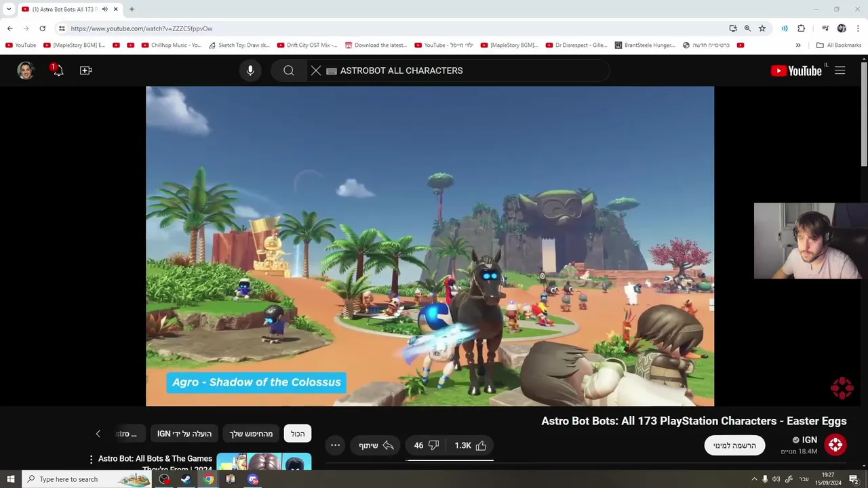Open Sketch Toy bookmark
The image size is (868, 488).
(x=239, y=45)
